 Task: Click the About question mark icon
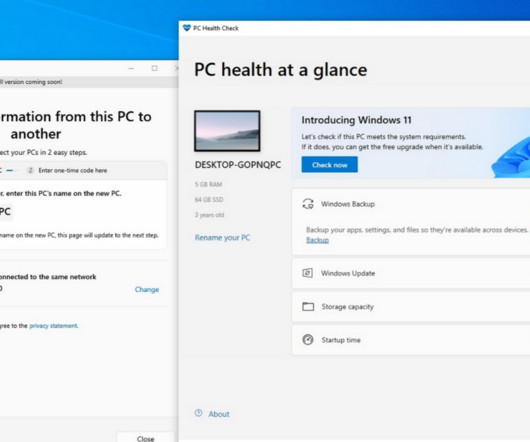198,413
